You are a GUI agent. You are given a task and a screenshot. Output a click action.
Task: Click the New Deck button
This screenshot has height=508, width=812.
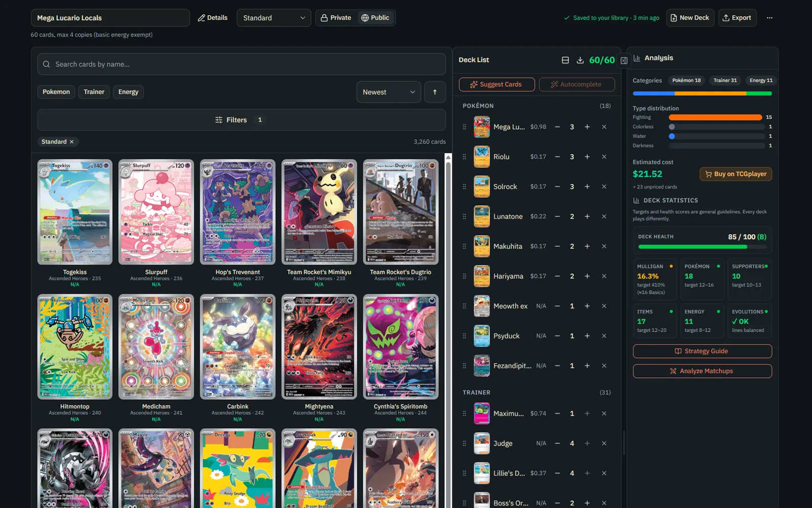tap(690, 18)
